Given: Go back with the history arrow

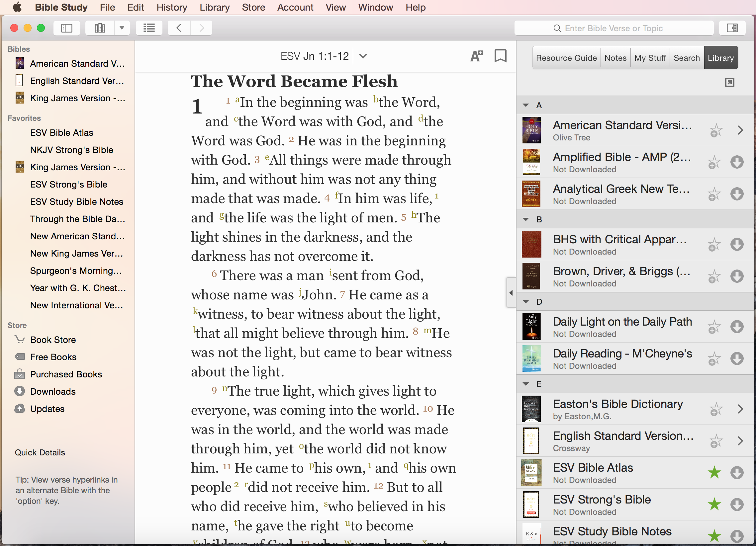Looking at the screenshot, I should 179,28.
